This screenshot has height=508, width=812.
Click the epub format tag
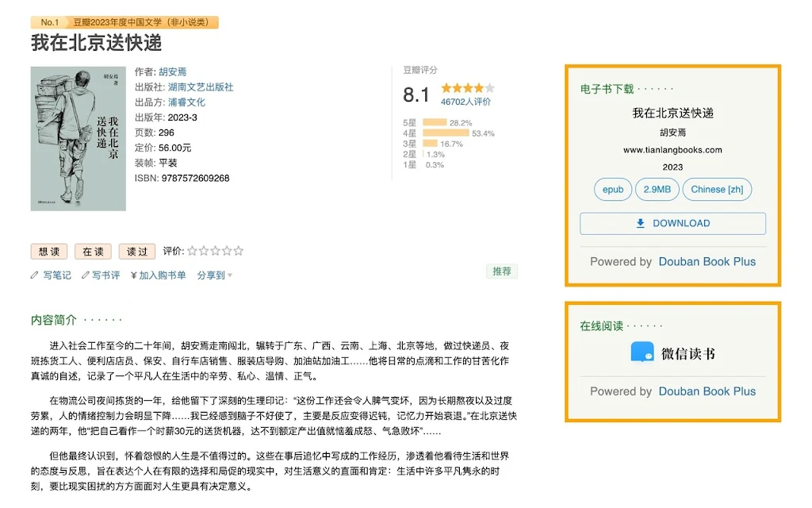point(613,189)
